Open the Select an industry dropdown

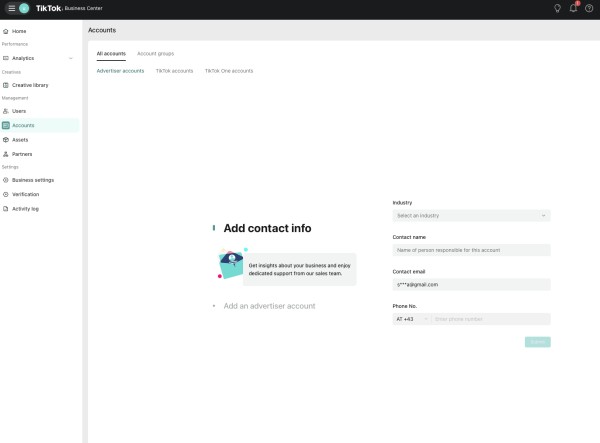471,215
